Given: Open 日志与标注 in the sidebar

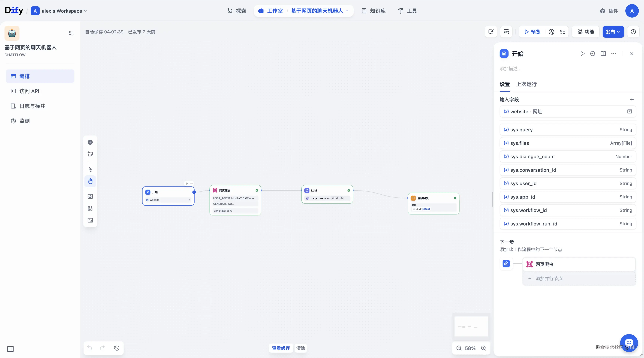Looking at the screenshot, I should 32,106.
